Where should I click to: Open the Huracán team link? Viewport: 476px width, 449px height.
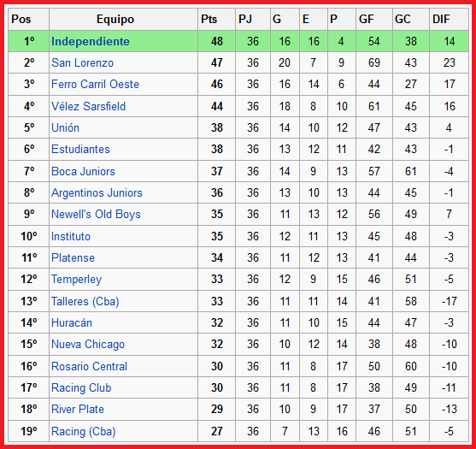click(72, 322)
